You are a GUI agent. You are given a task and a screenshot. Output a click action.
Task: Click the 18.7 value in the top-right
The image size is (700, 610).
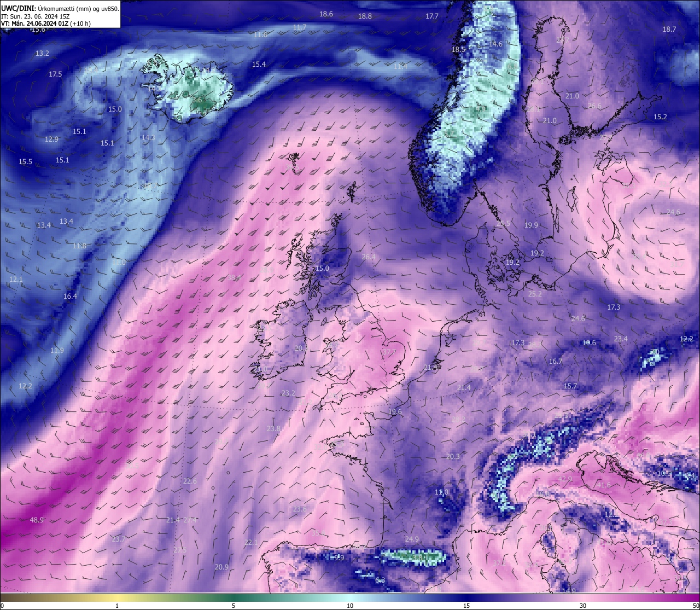point(669,29)
